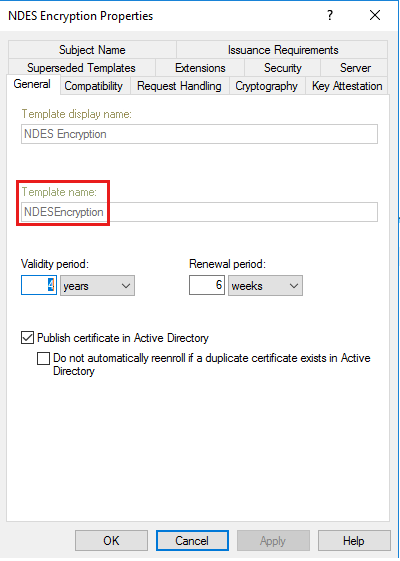Switch to Issuance Requirements tab

pos(283,50)
